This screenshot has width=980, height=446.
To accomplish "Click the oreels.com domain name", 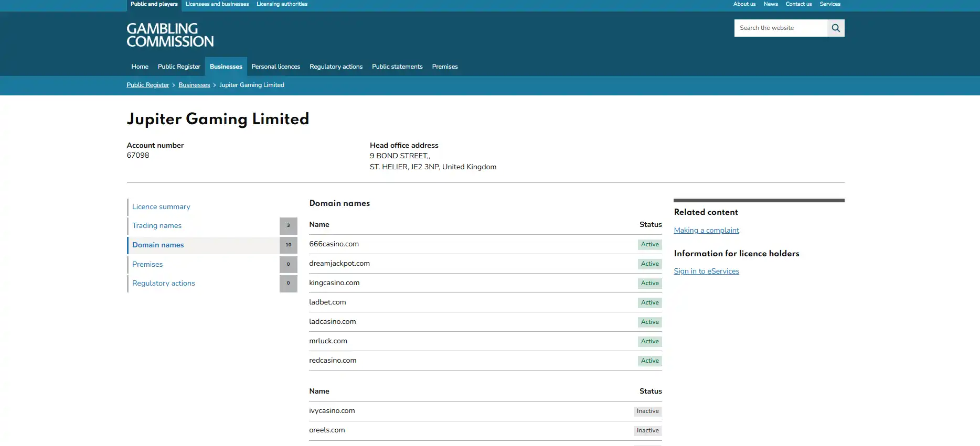I will (x=327, y=430).
